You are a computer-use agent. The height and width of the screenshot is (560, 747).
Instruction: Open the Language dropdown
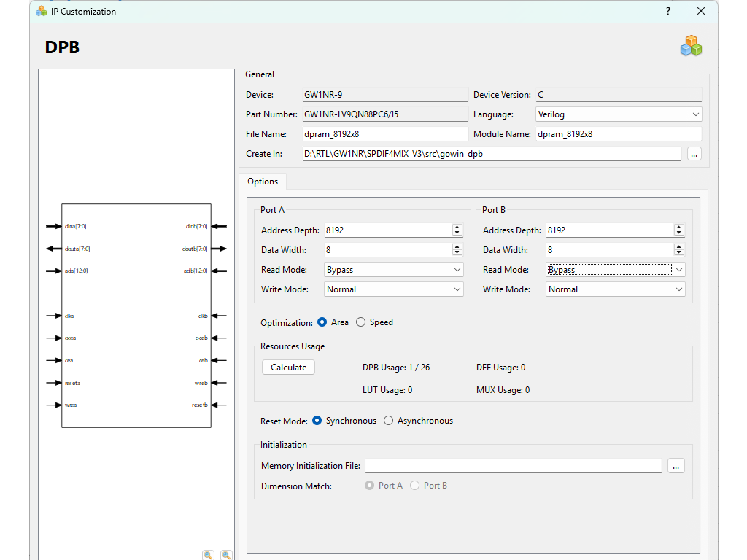[618, 114]
